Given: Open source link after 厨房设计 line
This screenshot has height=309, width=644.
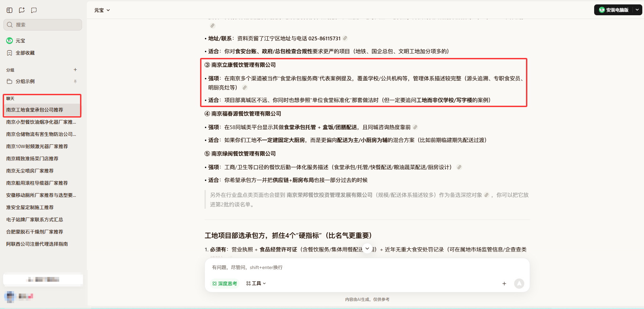Looking at the screenshot, I should (x=459, y=167).
